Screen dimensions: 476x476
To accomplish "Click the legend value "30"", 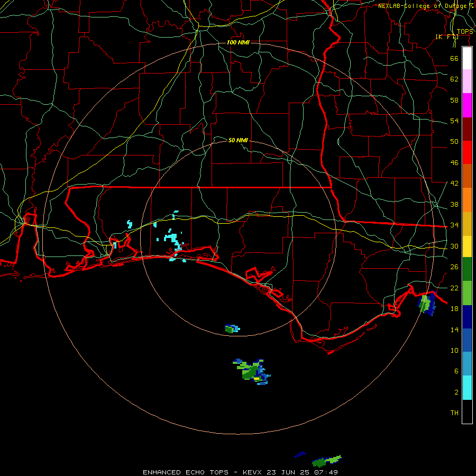I will 454,246.
